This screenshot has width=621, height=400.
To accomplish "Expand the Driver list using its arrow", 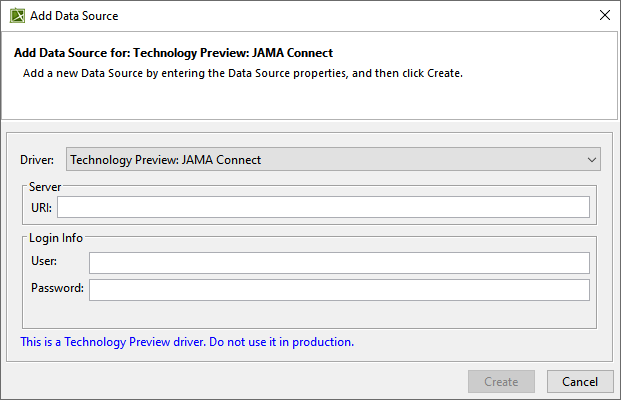I will pyautogui.click(x=592, y=159).
